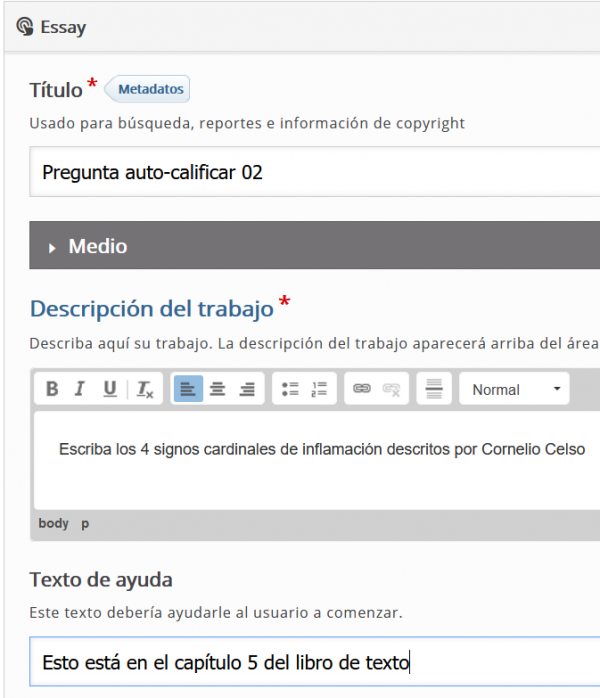Expand the Medio section

pyautogui.click(x=98, y=246)
